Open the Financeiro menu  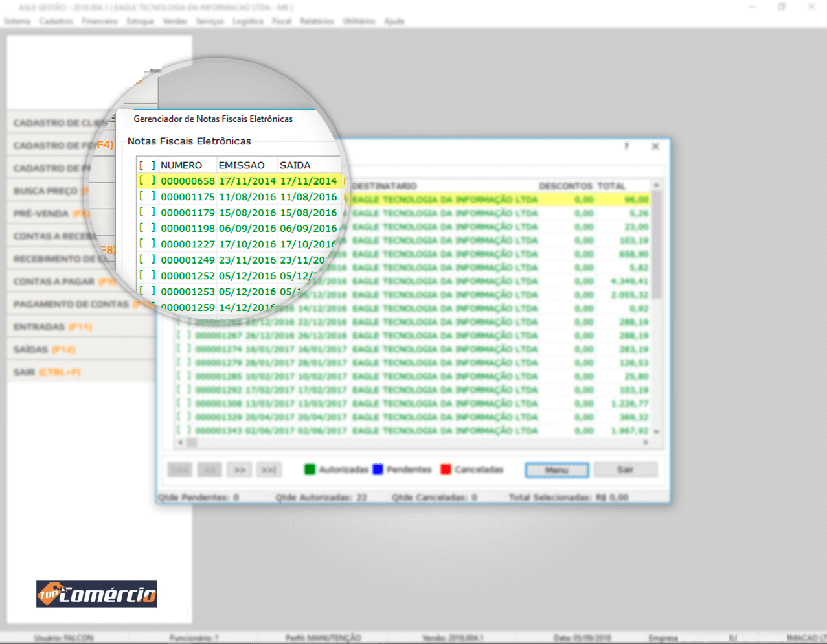pos(99,21)
